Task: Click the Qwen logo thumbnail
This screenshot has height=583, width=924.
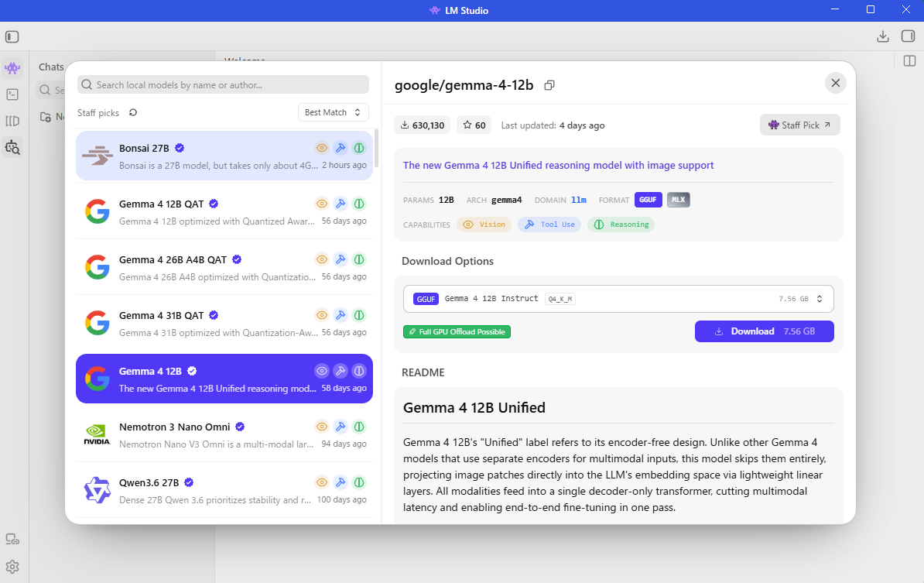Action: [x=98, y=490]
